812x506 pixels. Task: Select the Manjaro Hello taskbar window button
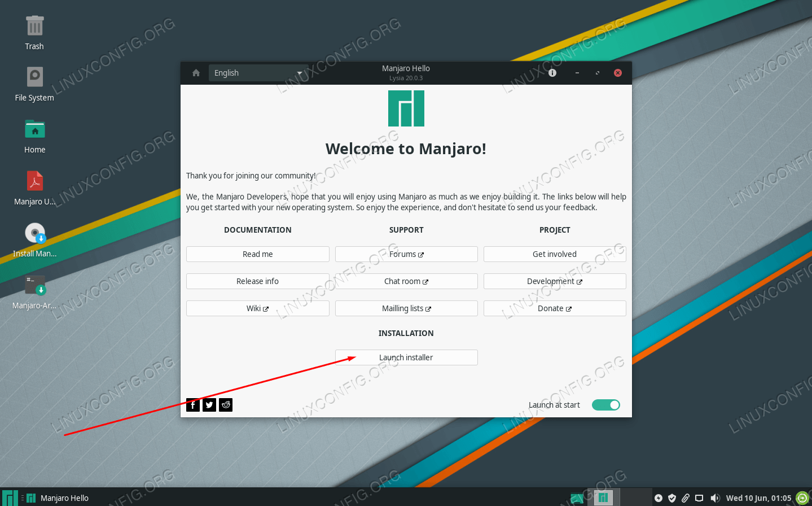tap(58, 498)
